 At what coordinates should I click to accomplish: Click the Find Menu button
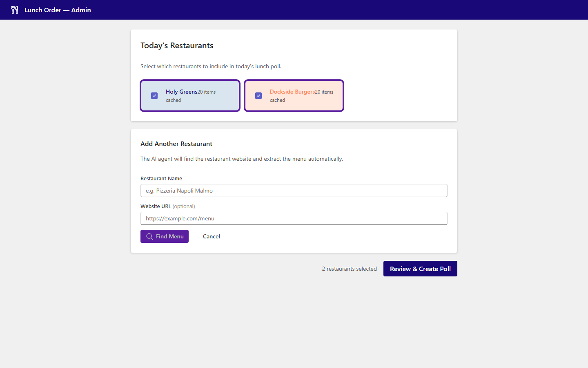pyautogui.click(x=165, y=236)
